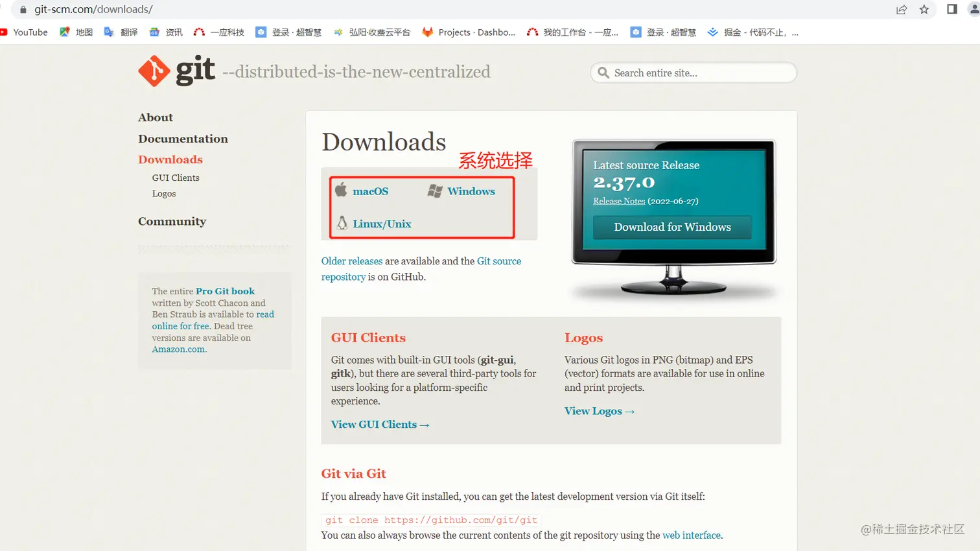The width and height of the screenshot is (980, 551).
Task: Choose the Windows download link
Action: [x=471, y=191]
